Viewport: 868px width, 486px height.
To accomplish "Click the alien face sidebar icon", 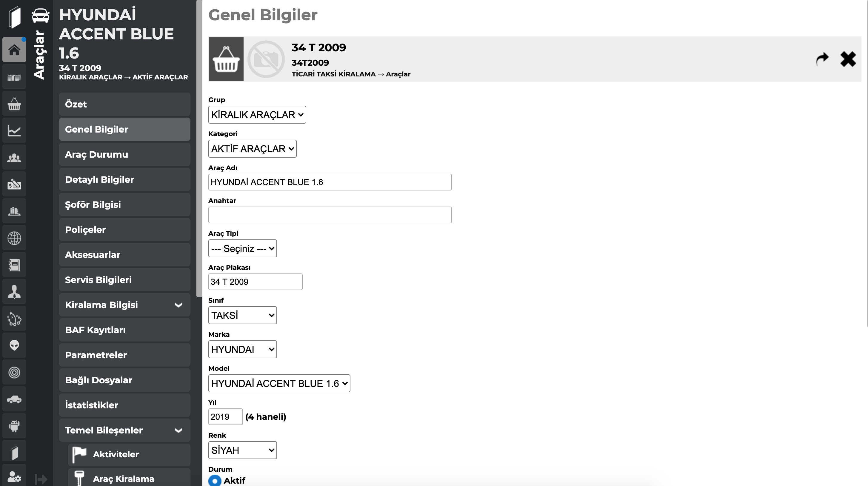I will (14, 345).
